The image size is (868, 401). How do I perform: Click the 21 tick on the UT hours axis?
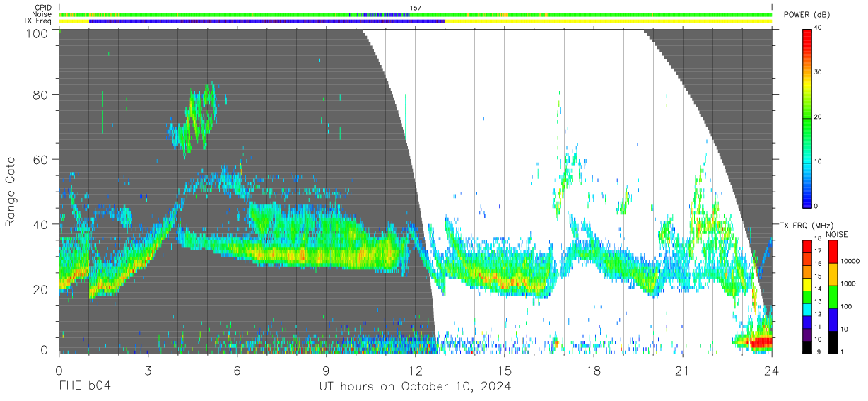(x=683, y=371)
